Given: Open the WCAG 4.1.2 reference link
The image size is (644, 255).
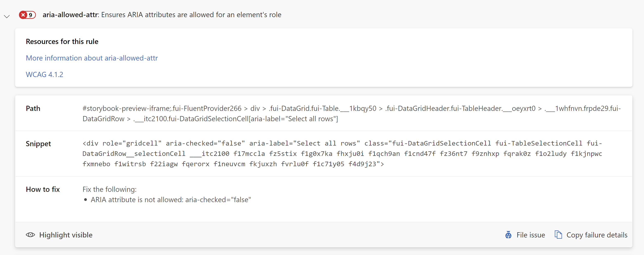Looking at the screenshot, I should pos(45,74).
